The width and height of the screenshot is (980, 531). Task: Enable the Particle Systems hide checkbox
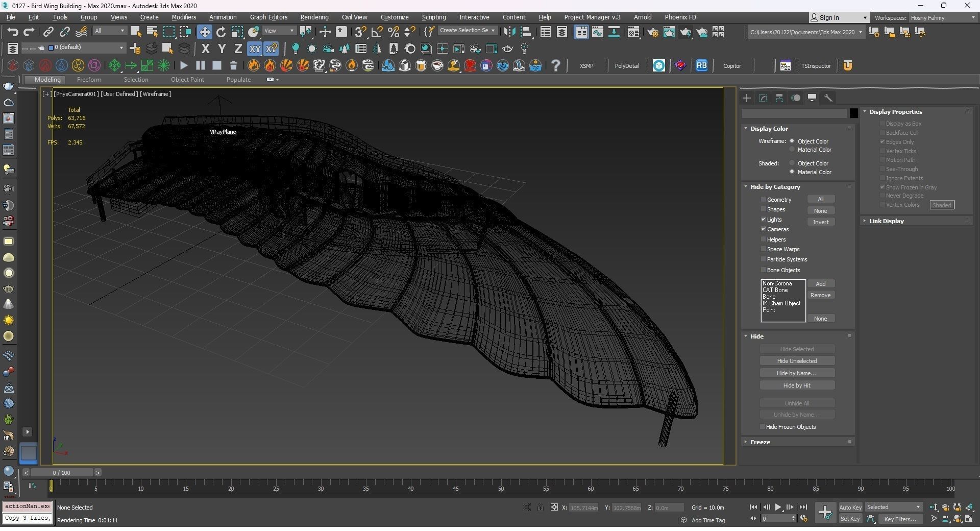pyautogui.click(x=764, y=259)
